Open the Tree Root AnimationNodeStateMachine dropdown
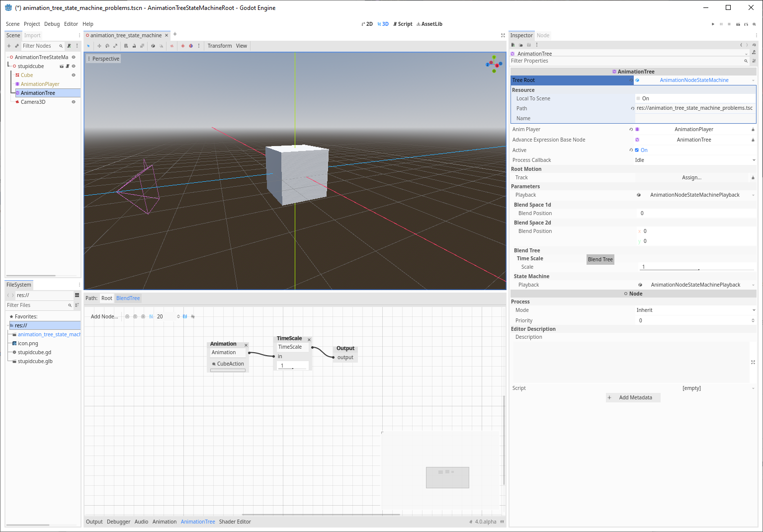This screenshot has height=532, width=763. [694, 80]
